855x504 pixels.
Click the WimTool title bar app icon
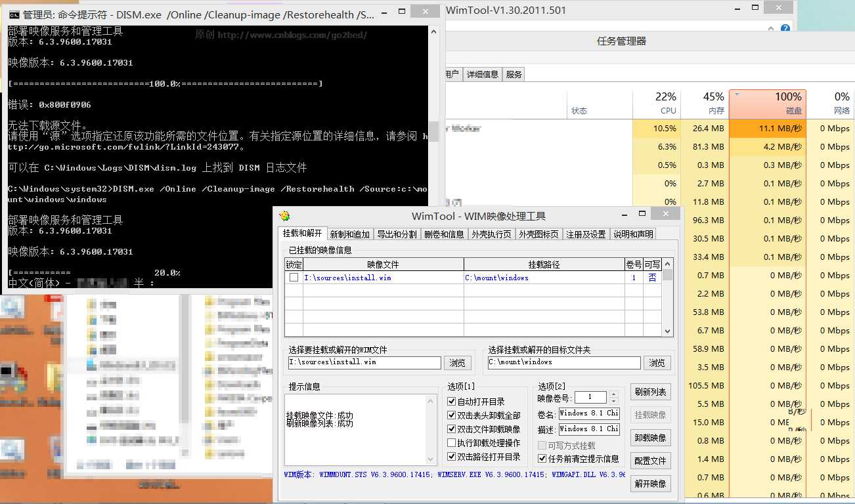click(284, 215)
